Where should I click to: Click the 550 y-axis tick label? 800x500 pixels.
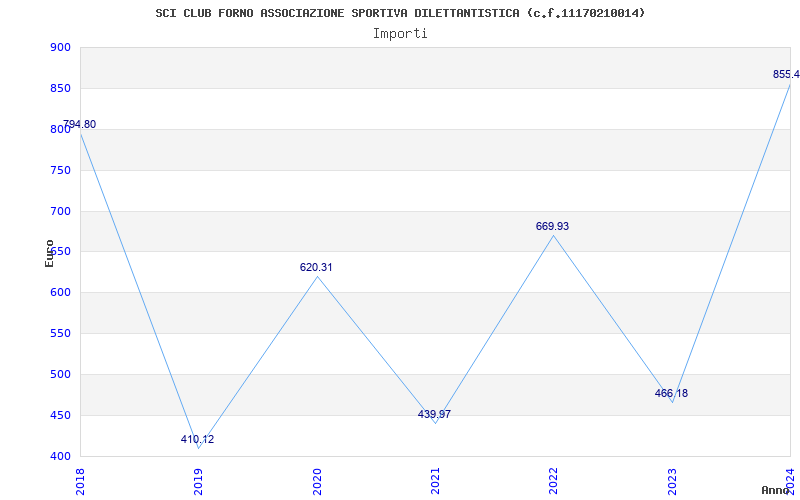60,334
